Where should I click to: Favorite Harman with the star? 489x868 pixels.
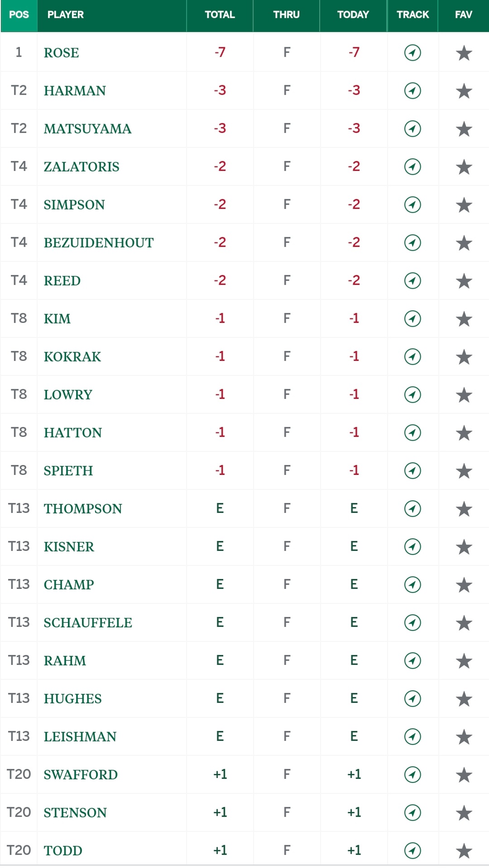tap(464, 91)
